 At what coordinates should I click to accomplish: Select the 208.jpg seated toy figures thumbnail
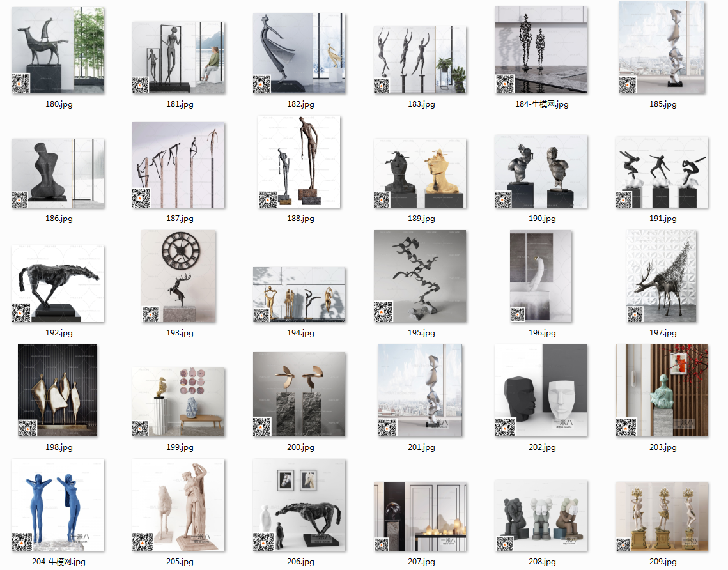pyautogui.click(x=541, y=516)
